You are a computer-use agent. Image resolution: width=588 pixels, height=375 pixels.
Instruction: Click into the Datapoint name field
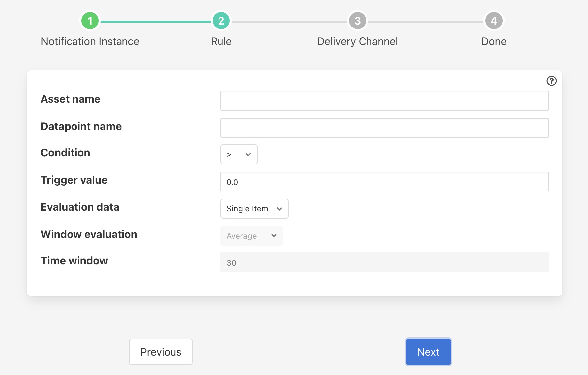coord(384,128)
